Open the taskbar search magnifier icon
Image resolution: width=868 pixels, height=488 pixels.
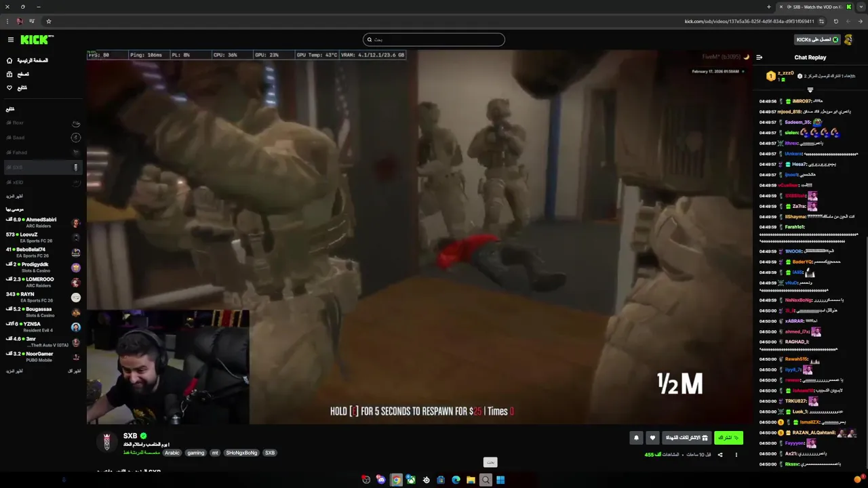click(x=486, y=480)
